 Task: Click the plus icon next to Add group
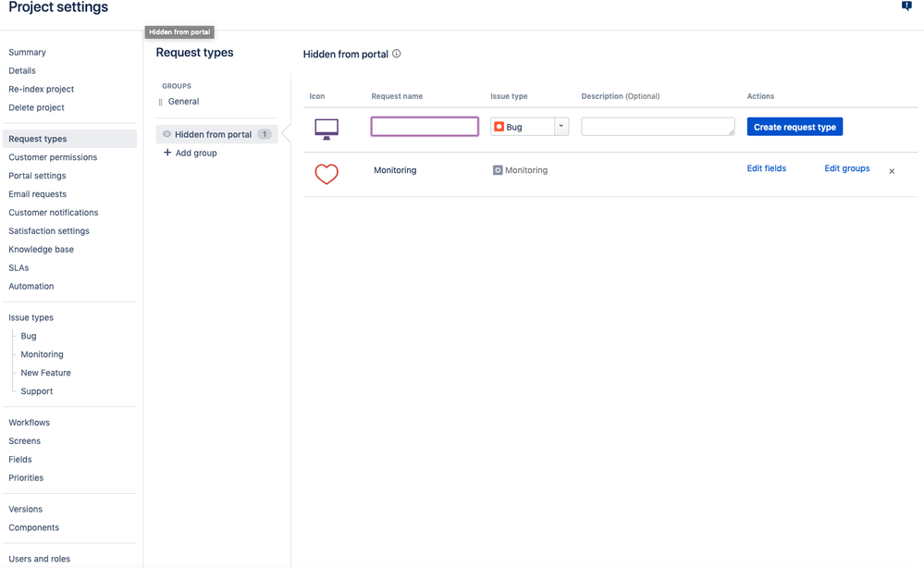coord(167,153)
